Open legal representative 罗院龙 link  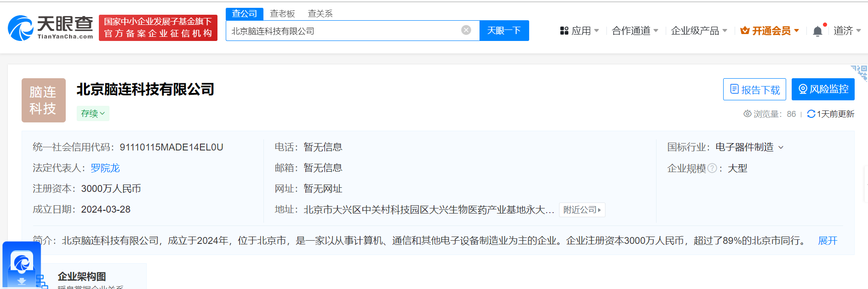pyautogui.click(x=105, y=168)
